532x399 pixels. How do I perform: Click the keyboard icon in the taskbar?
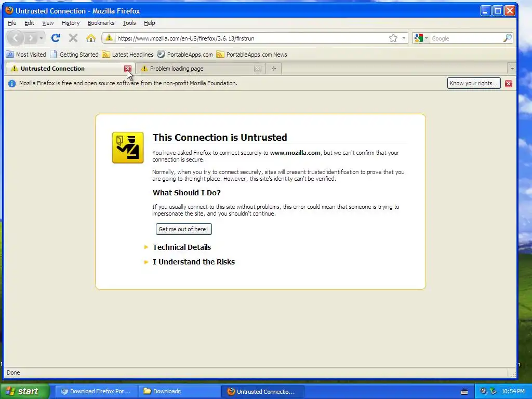464,392
